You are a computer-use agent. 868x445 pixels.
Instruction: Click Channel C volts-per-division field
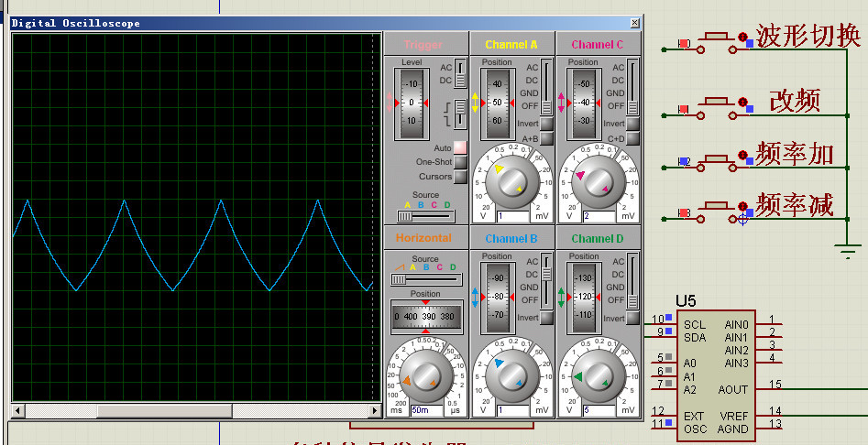click(599, 216)
